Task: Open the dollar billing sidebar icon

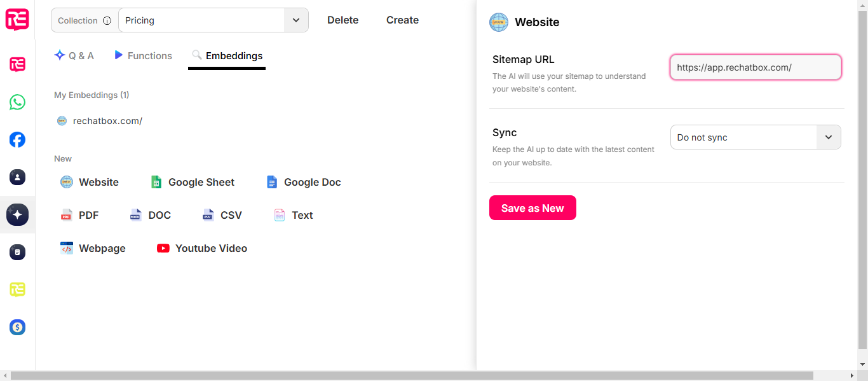Action: pyautogui.click(x=17, y=328)
